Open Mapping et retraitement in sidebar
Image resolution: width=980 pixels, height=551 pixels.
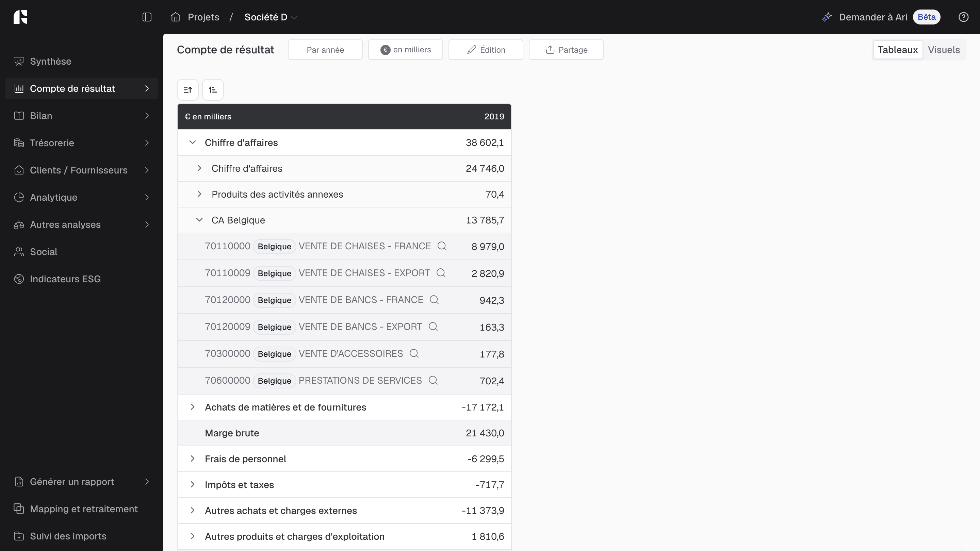coord(82,509)
